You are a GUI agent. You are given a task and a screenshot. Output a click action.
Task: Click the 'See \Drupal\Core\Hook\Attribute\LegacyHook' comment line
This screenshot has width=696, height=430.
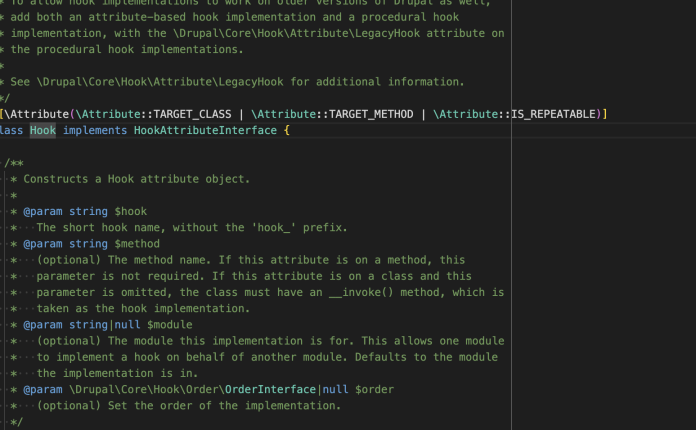click(238, 81)
